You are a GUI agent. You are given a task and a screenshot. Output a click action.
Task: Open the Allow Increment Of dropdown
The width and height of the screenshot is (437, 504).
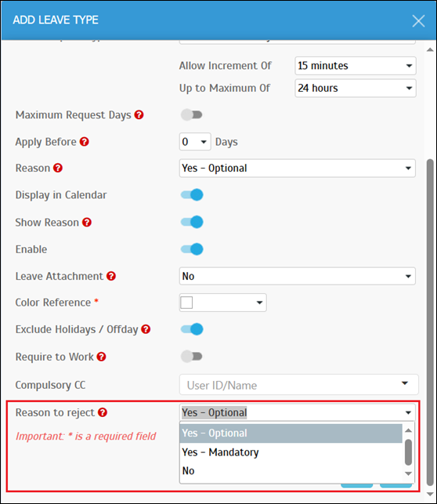pyautogui.click(x=355, y=66)
